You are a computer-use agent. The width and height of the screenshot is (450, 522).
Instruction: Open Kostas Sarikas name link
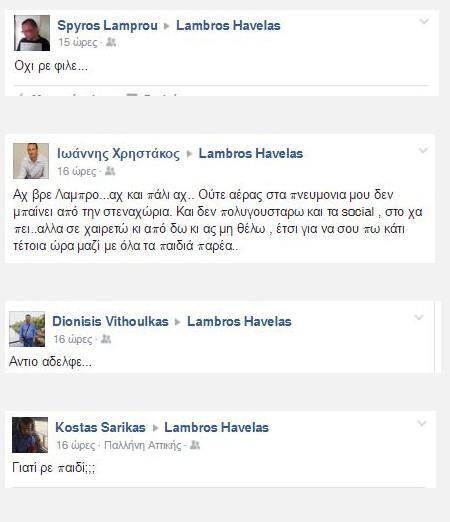coord(100,427)
